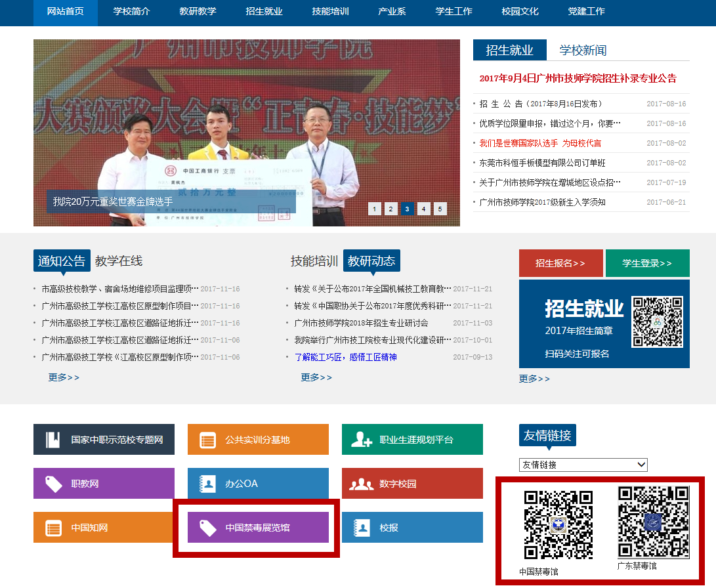The height and width of the screenshot is (588, 716).
Task: Open the 友情链接 dropdown
Action: pos(583,465)
